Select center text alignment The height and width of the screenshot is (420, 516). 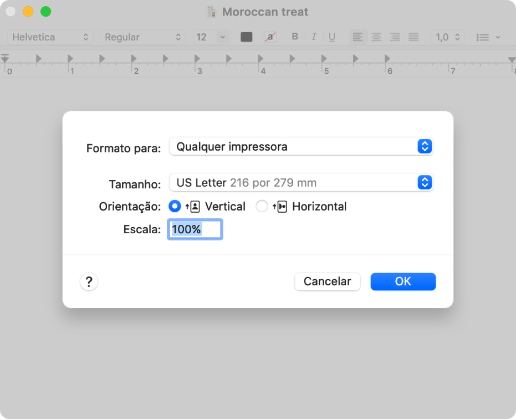(x=376, y=37)
